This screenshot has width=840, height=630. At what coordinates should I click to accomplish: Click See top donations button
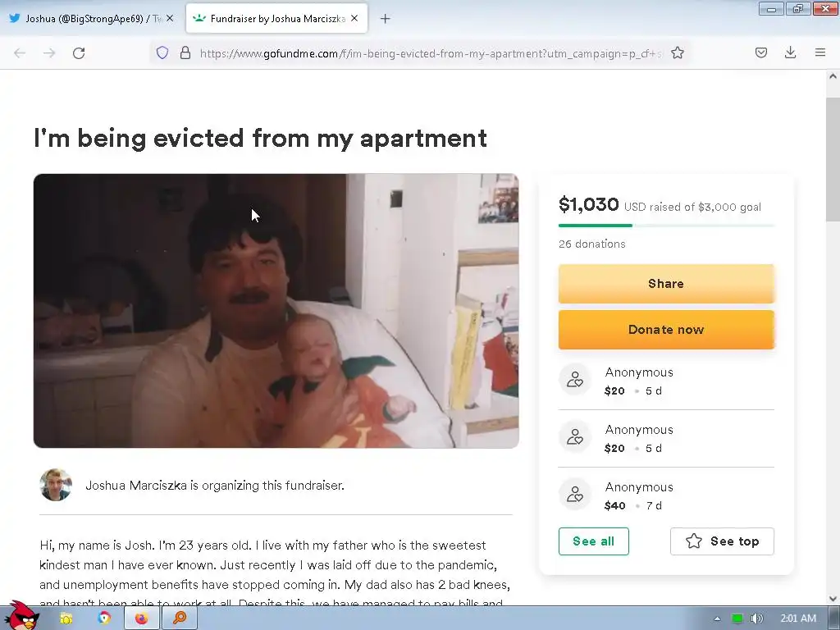pos(722,541)
